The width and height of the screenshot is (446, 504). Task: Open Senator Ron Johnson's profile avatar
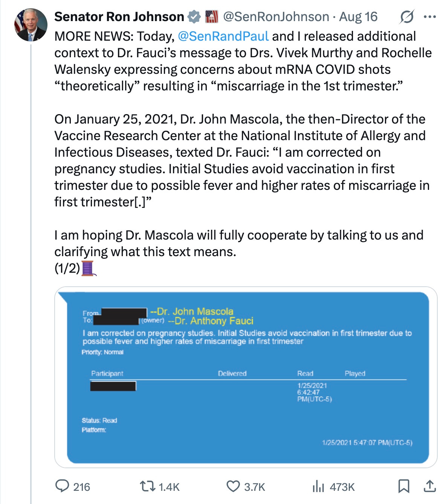tap(31, 24)
